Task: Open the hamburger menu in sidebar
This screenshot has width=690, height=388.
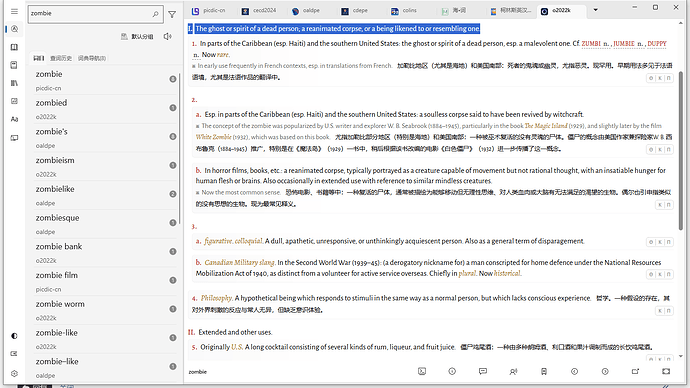Action: point(15,11)
